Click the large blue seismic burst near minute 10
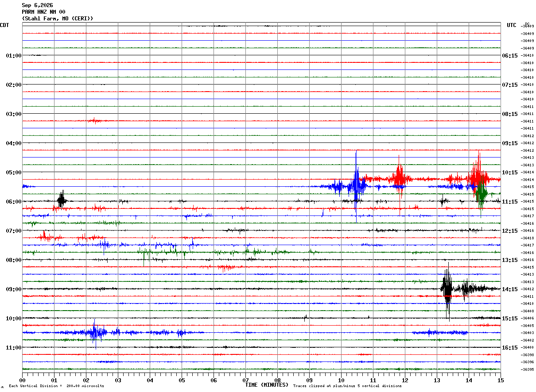This screenshot has width=536, height=392. 356,186
